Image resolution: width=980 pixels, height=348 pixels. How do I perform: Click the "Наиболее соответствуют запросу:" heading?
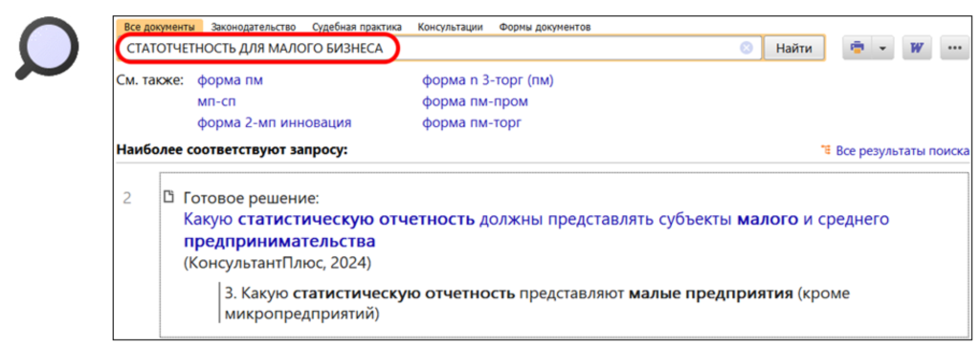[232, 150]
